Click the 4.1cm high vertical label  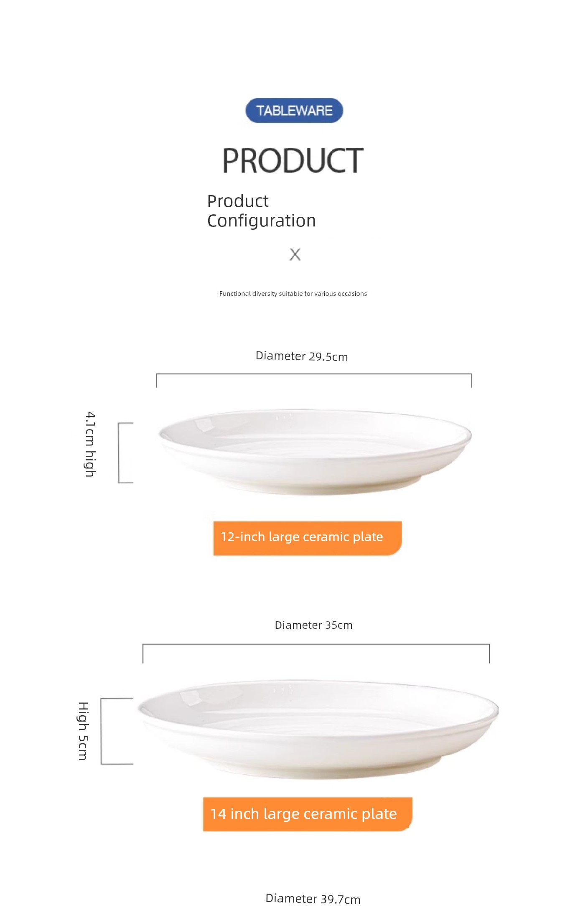pos(91,444)
